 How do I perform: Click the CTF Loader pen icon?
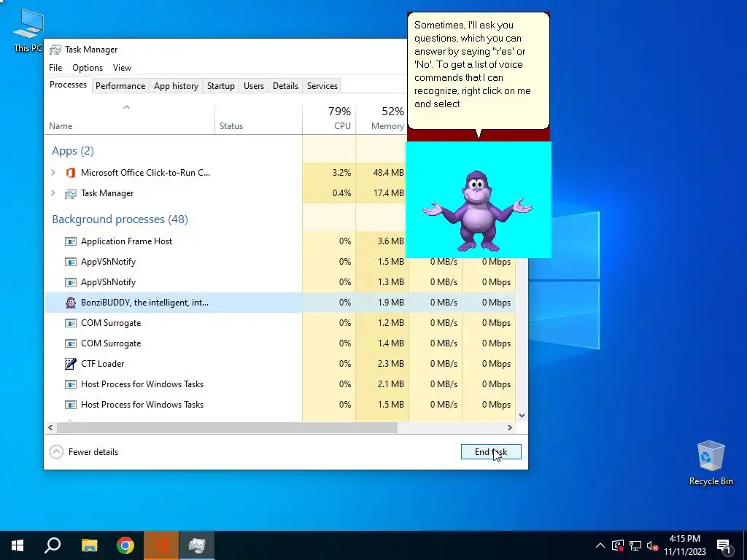[x=71, y=364]
